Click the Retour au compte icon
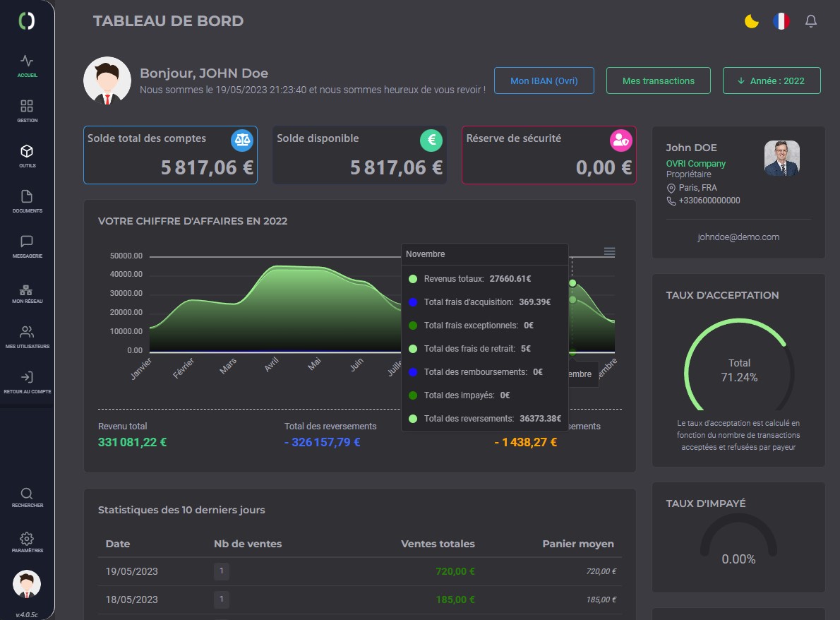This screenshot has width=840, height=620. coord(27,376)
